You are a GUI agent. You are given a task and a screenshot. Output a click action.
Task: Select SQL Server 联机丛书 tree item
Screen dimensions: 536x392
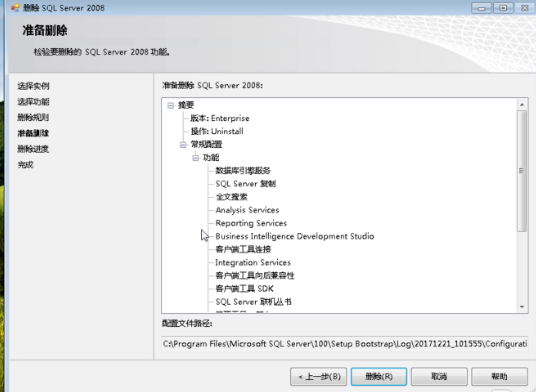coord(253,302)
